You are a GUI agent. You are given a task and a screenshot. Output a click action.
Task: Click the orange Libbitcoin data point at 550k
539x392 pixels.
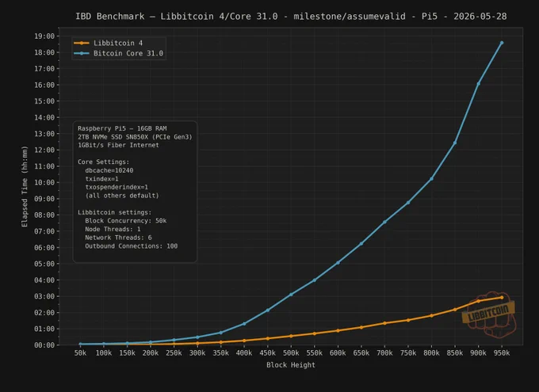click(x=315, y=333)
